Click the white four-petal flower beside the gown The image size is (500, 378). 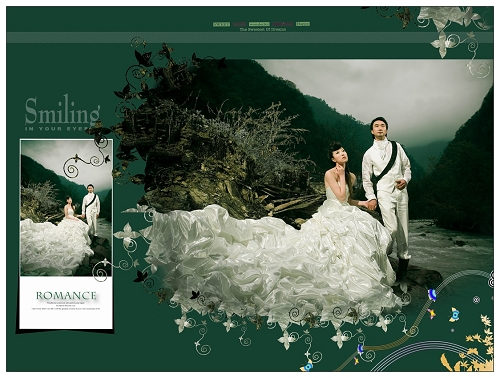[x=127, y=232]
